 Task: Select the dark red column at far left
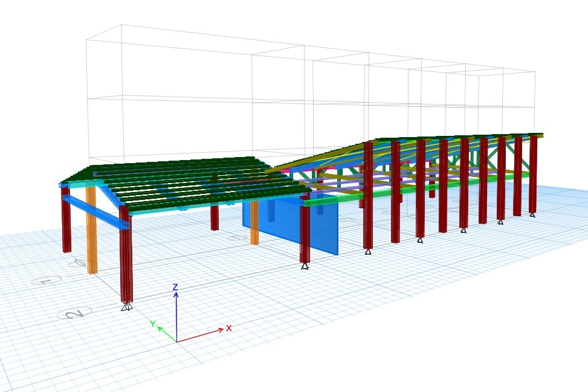(x=65, y=220)
